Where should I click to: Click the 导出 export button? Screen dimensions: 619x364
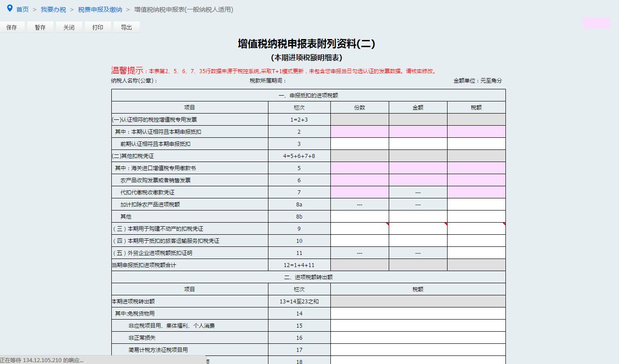[126, 27]
